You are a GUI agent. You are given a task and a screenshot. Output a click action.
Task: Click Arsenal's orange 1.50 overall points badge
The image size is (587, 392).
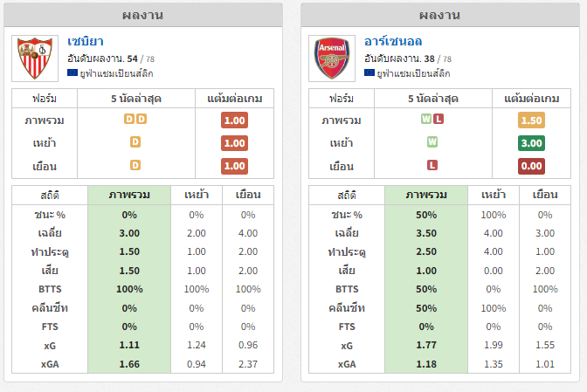point(531,120)
